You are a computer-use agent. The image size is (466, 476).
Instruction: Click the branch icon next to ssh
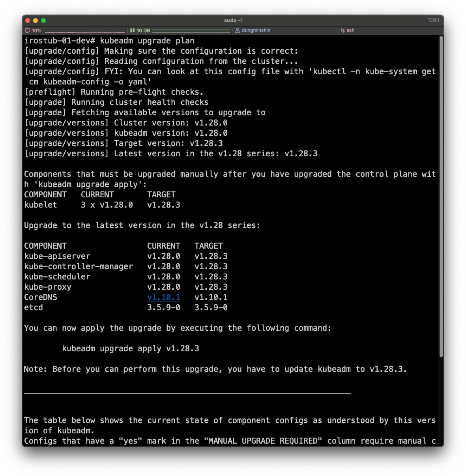tap(342, 30)
